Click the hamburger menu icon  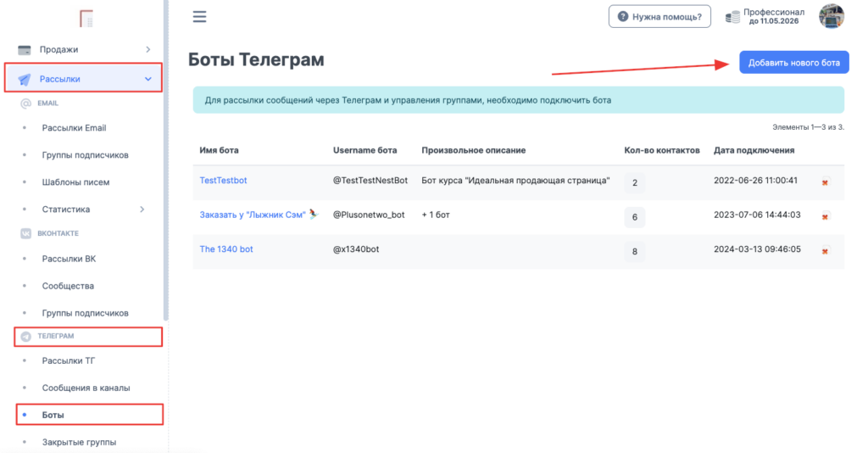pos(199,17)
